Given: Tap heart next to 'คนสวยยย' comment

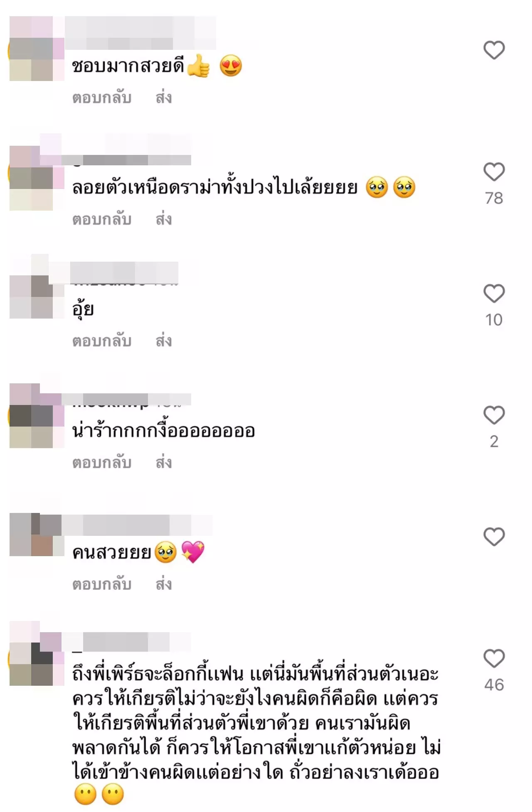Looking at the screenshot, I should tap(494, 537).
